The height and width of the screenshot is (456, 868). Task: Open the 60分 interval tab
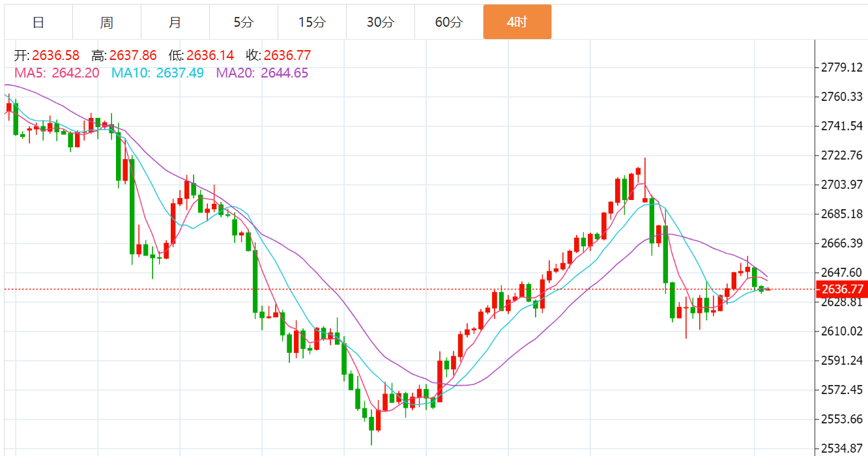(x=449, y=22)
